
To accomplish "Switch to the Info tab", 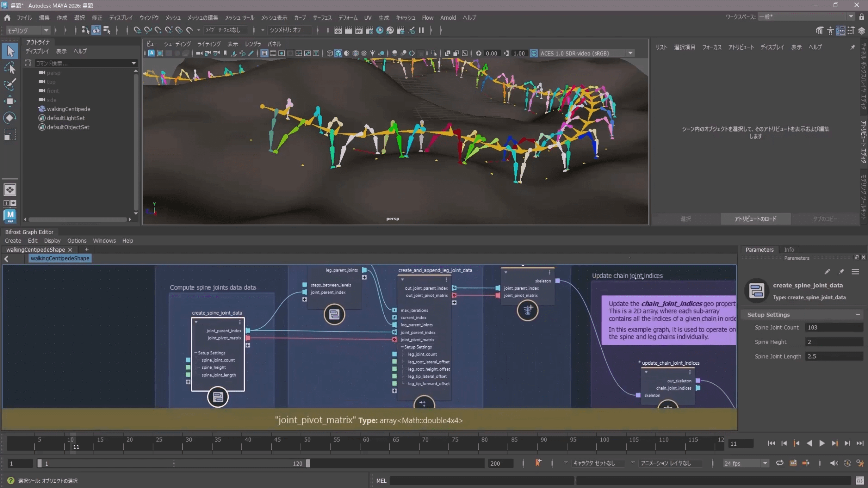I will coord(789,250).
